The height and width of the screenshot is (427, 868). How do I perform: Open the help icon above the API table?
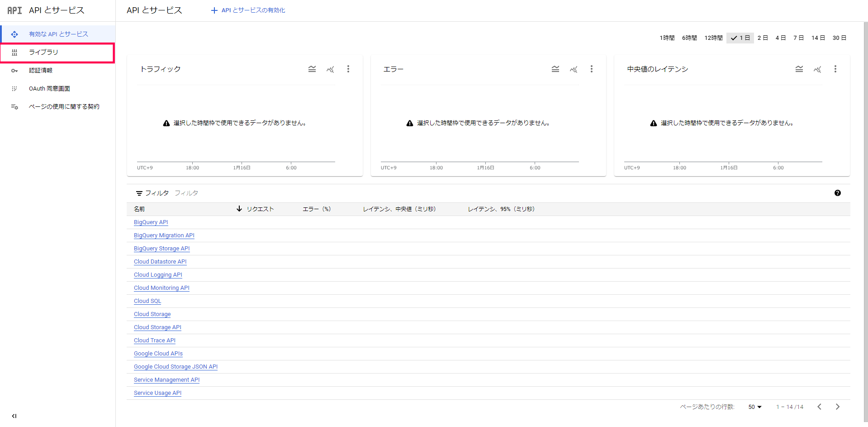coord(838,193)
